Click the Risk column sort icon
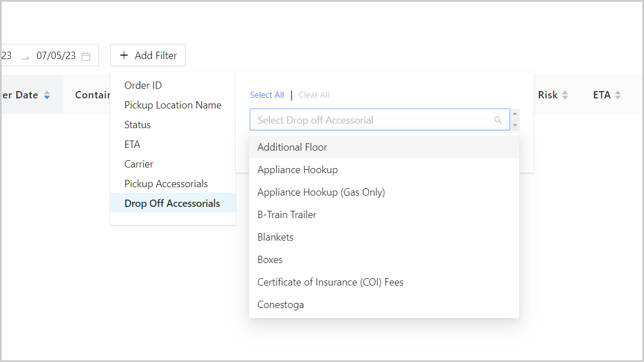 (x=565, y=95)
